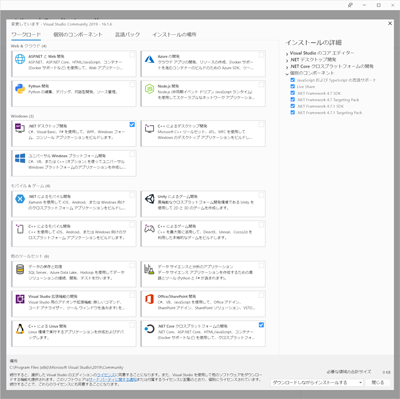Click the Web & クラウド (4) section heading
This screenshot has height=399, width=400.
pos(29,46)
